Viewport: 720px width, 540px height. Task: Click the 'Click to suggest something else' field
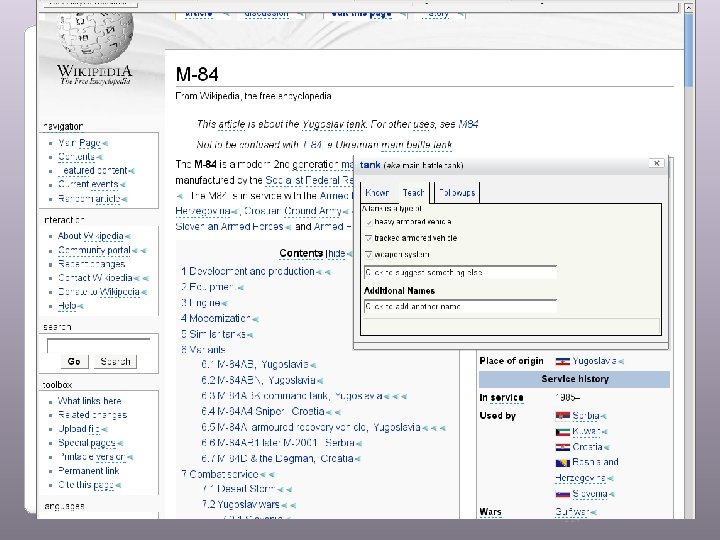point(460,273)
